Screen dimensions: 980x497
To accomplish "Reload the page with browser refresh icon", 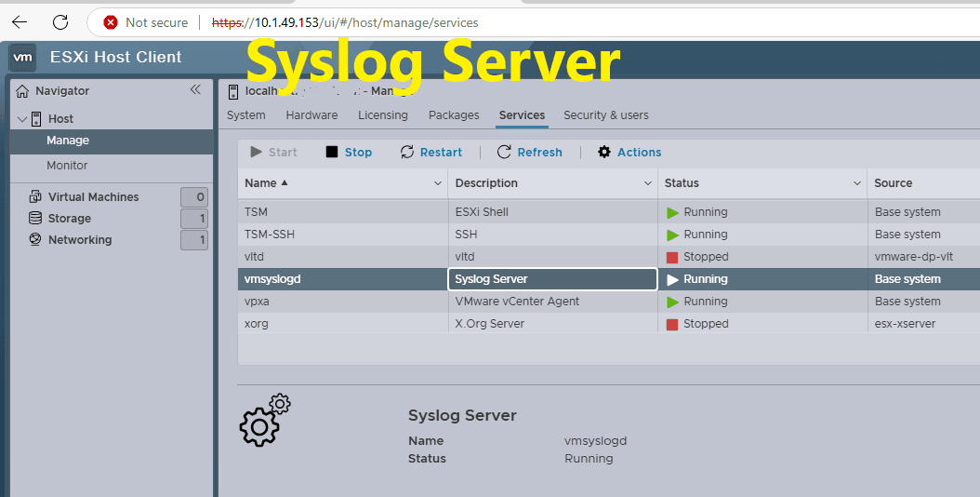I will pos(60,22).
